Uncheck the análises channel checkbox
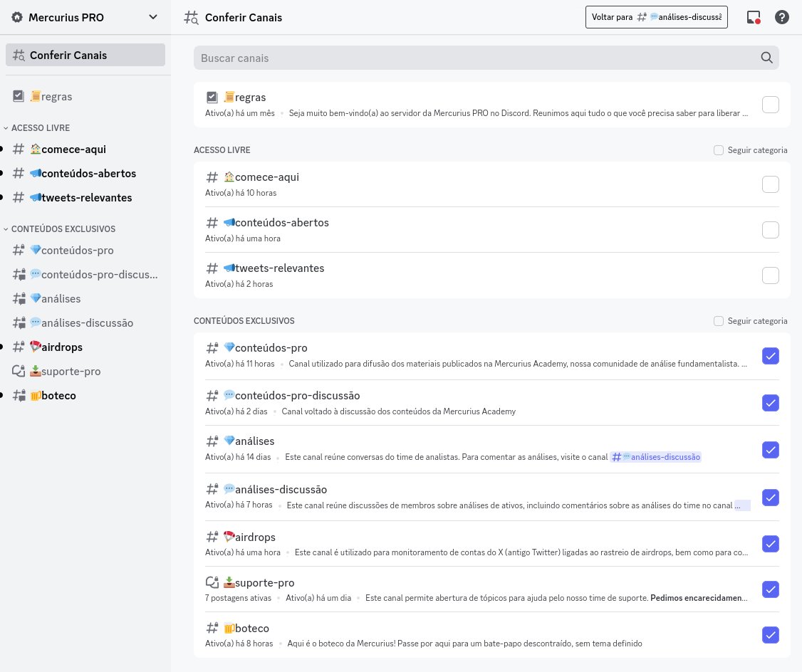The width and height of the screenshot is (802, 672). coord(770,450)
